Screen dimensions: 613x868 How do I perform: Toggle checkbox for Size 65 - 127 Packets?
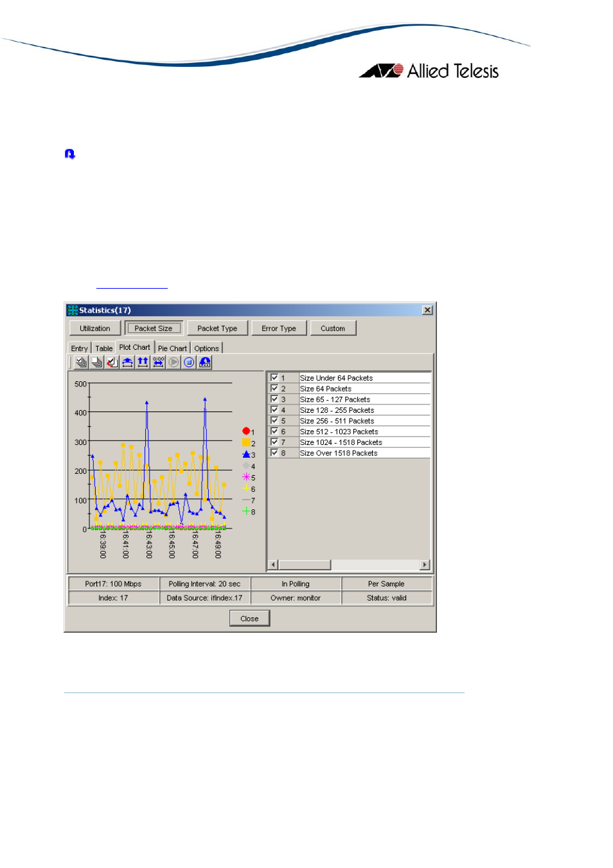(274, 399)
